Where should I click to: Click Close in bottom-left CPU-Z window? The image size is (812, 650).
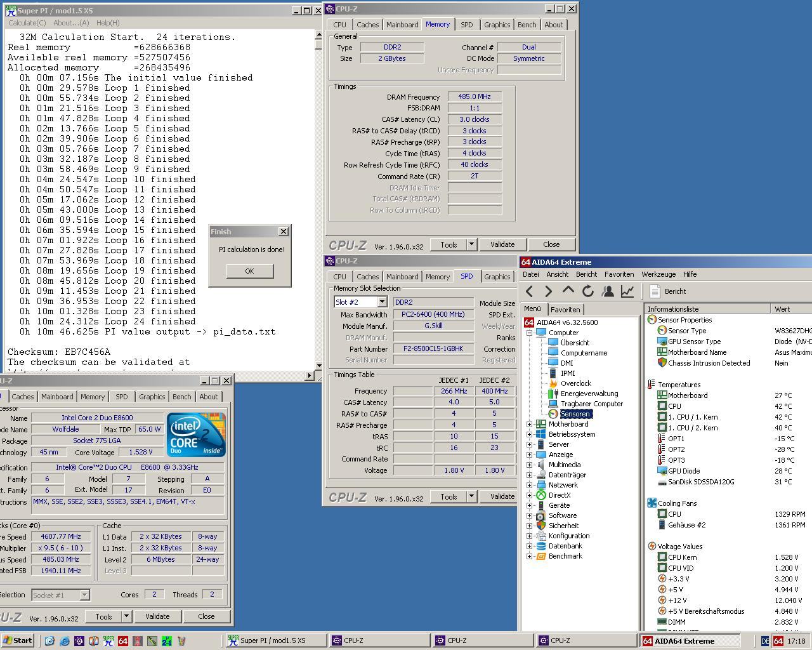click(x=206, y=616)
